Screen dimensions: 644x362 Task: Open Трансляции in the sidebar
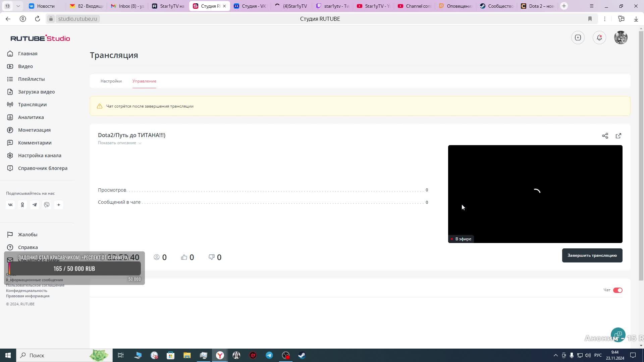click(32, 105)
